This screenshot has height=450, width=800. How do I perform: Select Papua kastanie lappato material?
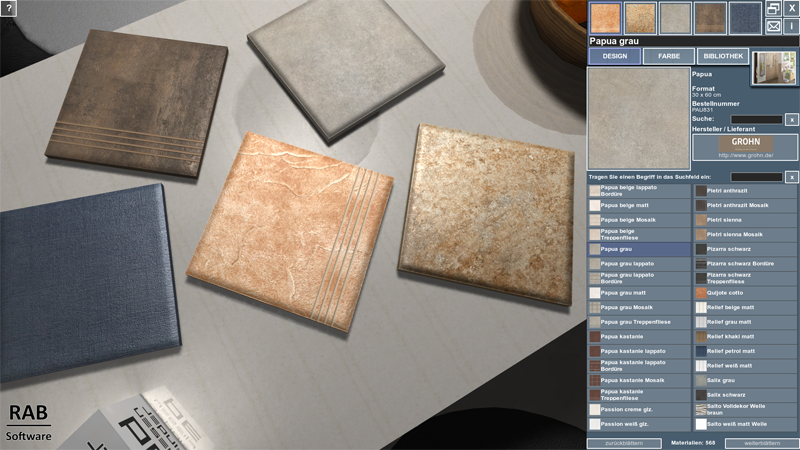639,351
